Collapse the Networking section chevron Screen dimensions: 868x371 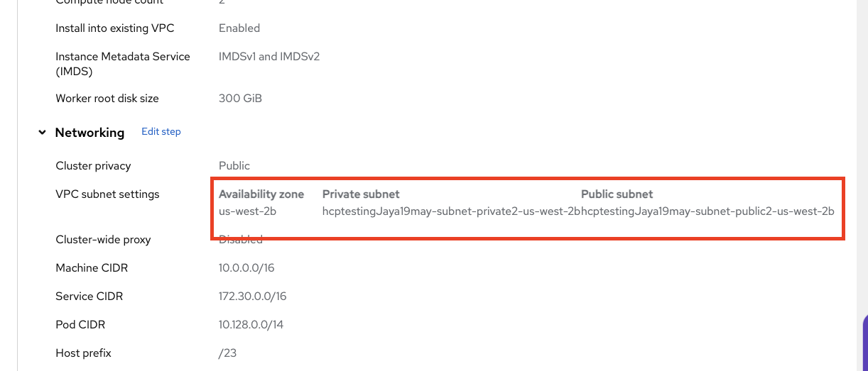coord(43,133)
